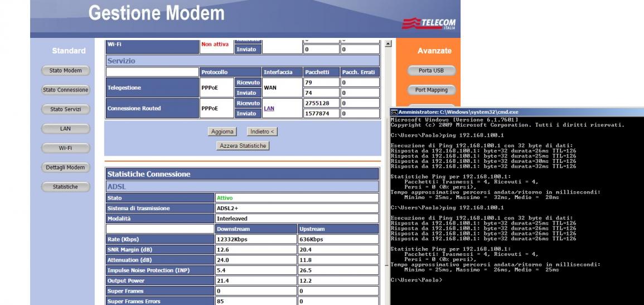
Task: Select the Statistiche sidebar button
Action: pyautogui.click(x=65, y=187)
